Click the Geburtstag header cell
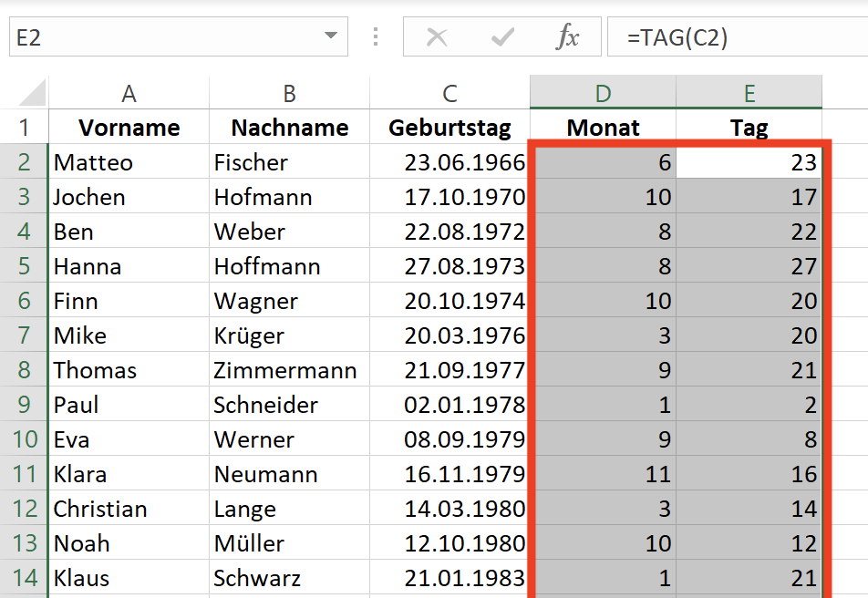Screen dimensions: 868x598 (450, 128)
